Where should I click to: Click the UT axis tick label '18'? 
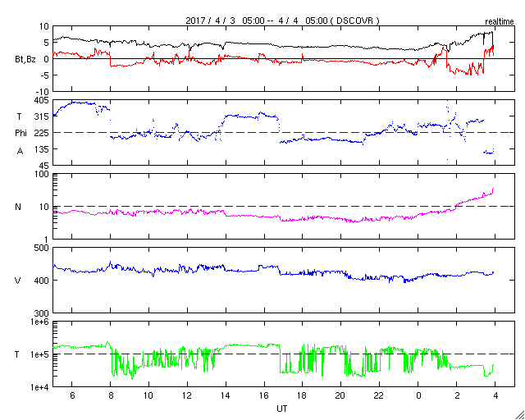pos(303,395)
